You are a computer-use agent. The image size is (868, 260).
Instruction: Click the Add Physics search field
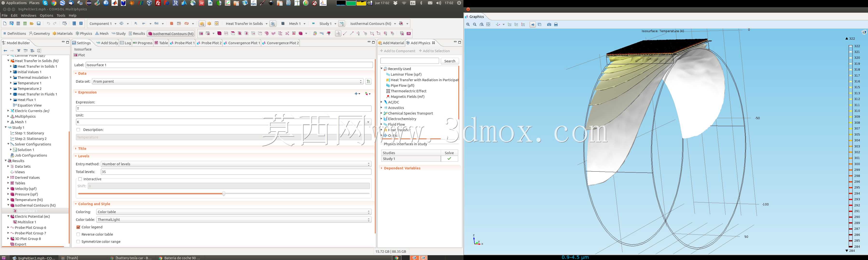pos(409,61)
